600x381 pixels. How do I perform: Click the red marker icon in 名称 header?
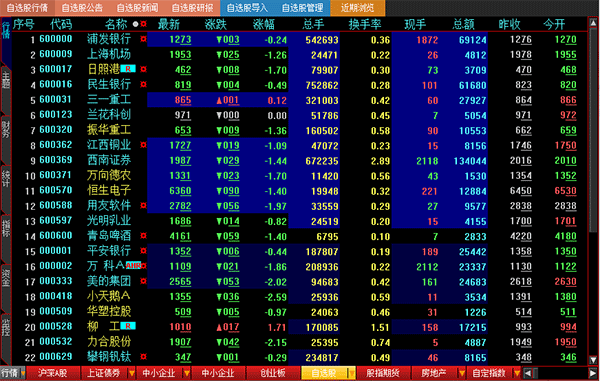[143, 24]
